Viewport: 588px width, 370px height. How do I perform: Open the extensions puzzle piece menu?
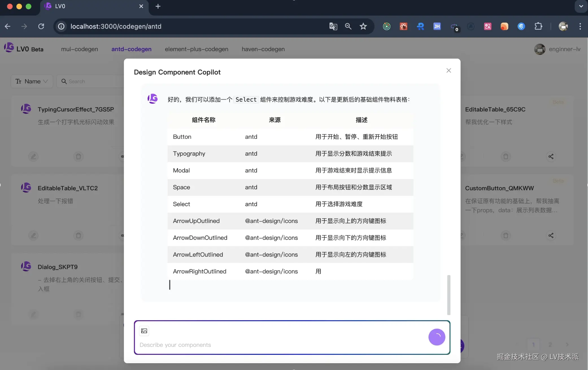(x=538, y=26)
